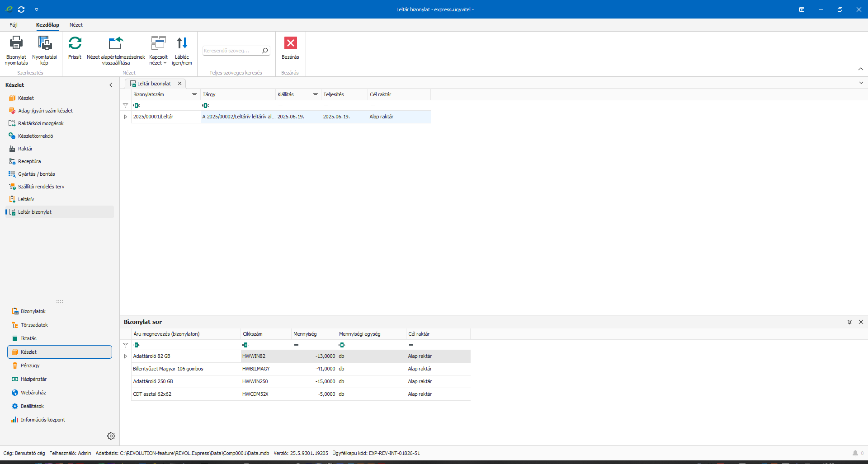Click the search magnifier icon
This screenshot has height=464, width=868.
point(265,51)
